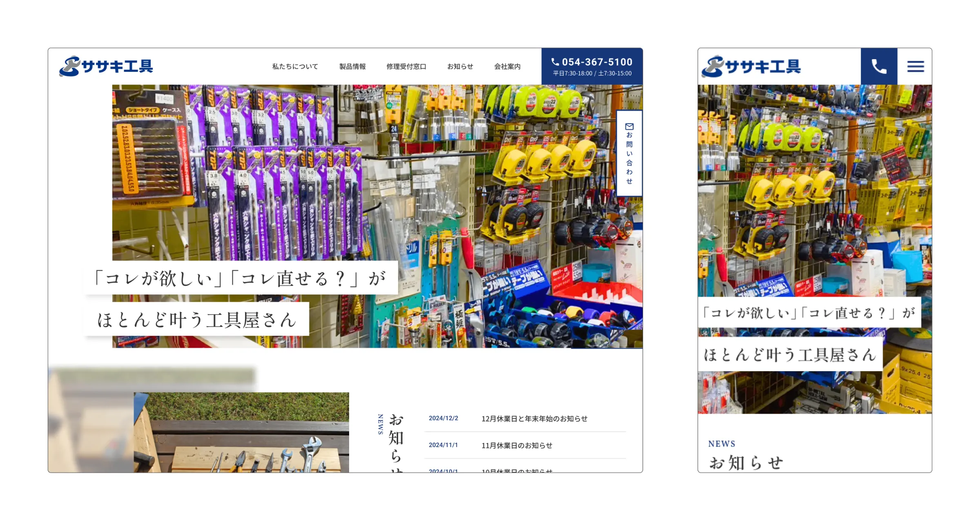
Task: Open the 会社案内 navigation link
Action: click(507, 67)
